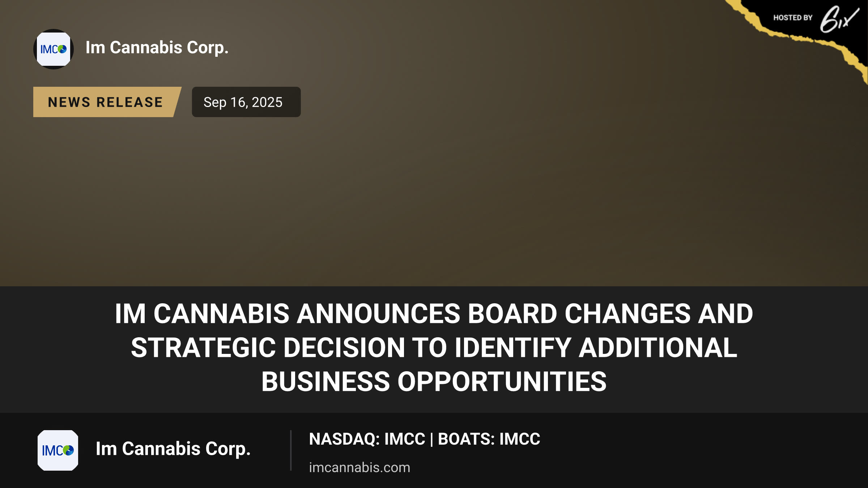Click the vertical divider in the footer
This screenshot has width=868, height=488.
click(291, 450)
